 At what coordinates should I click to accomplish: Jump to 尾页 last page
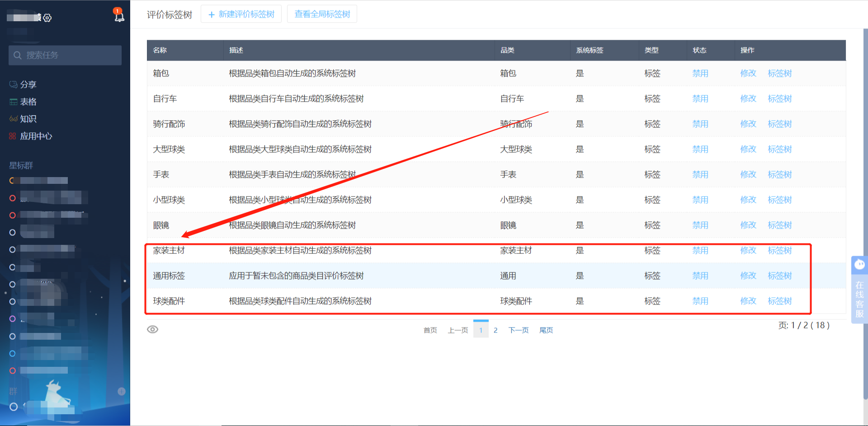point(546,330)
